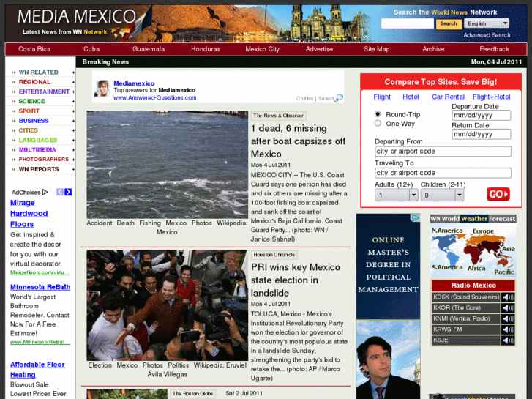The width and height of the screenshot is (532, 399).
Task: Focus the Traveling To field
Action: pyautogui.click(x=443, y=173)
